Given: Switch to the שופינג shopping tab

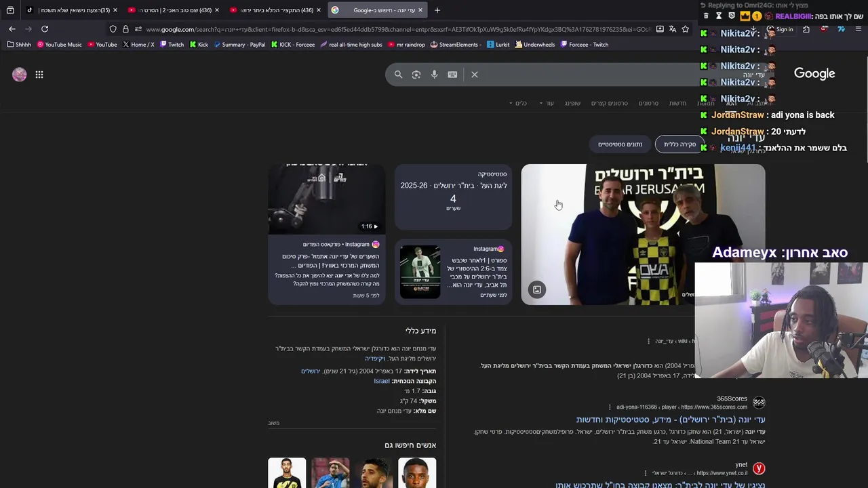Looking at the screenshot, I should (x=572, y=103).
